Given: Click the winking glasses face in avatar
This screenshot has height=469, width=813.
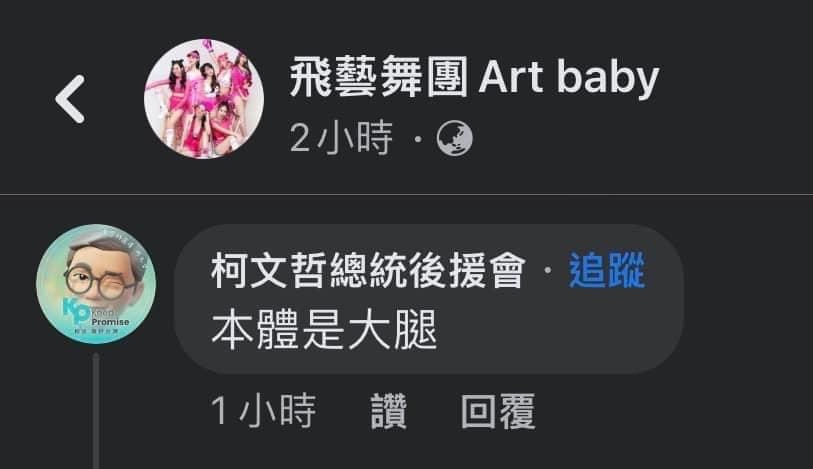Looking at the screenshot, I should click(x=99, y=275).
